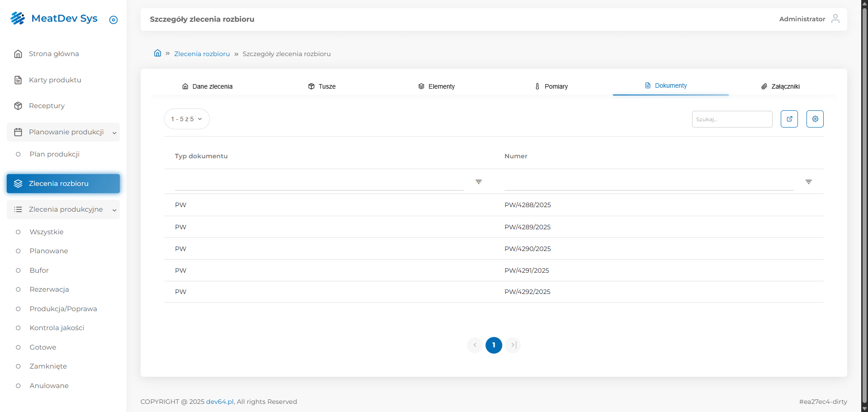Open the dev64.pl footer link

pyautogui.click(x=220, y=402)
